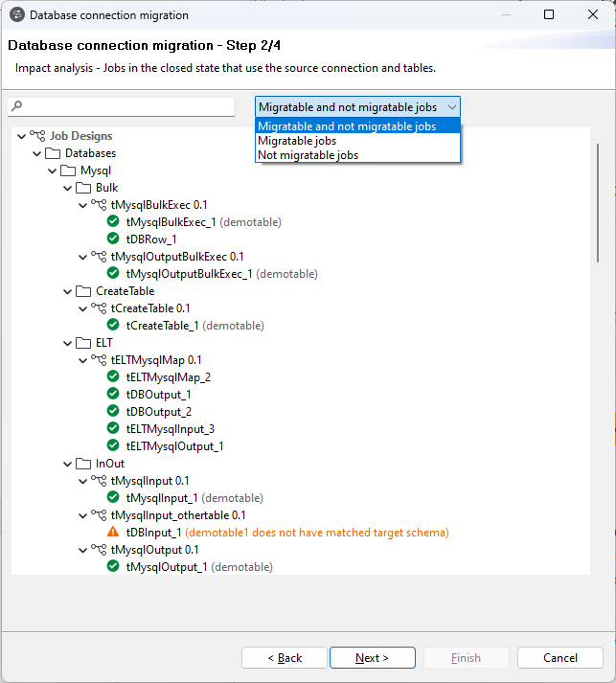Collapse the Mysql folder
Screen dimensions: 616x683
point(52,171)
